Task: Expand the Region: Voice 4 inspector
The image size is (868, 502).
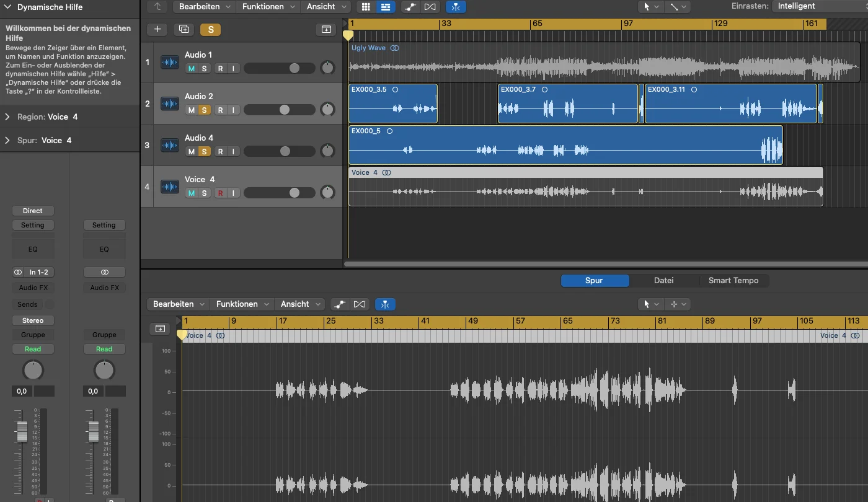Action: (7, 117)
